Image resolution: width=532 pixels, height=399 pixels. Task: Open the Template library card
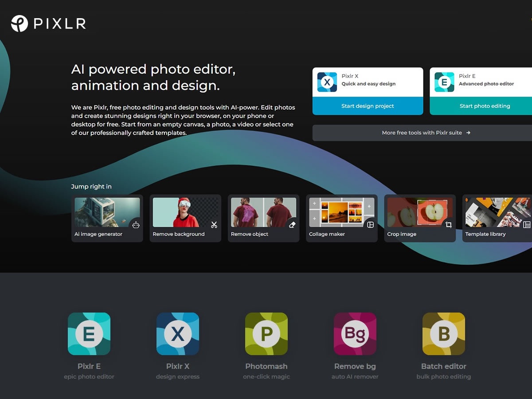(x=497, y=218)
